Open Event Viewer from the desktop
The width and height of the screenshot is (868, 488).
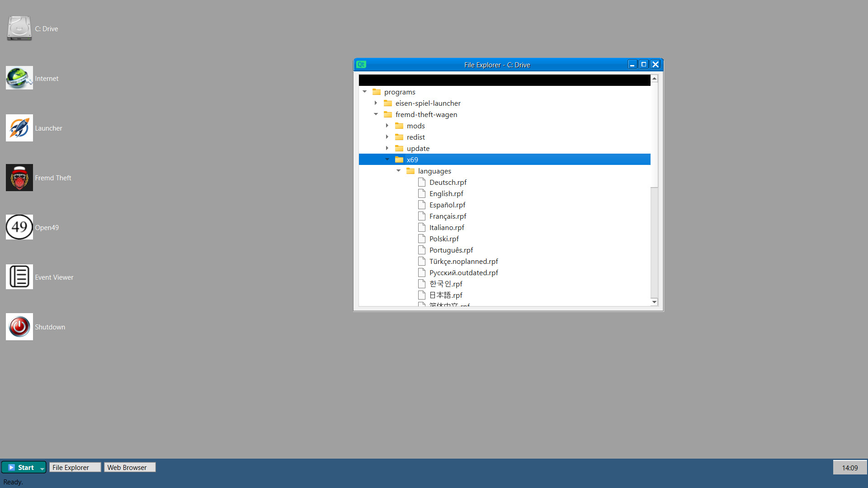point(19,277)
